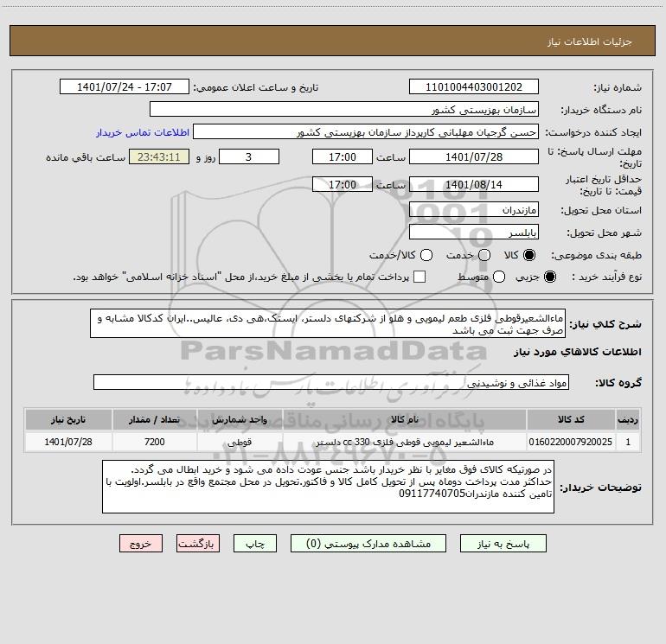Screen dimensions: 666x644
Task: Click the پاسخ به نیاز button
Action: click(503, 544)
